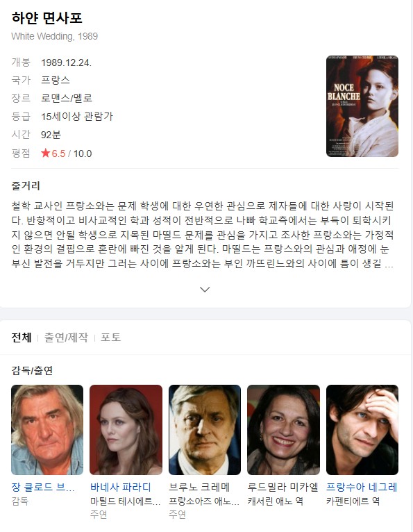Click the 6.5 rating score
Viewport: 413px width, 532px height.
58,153
